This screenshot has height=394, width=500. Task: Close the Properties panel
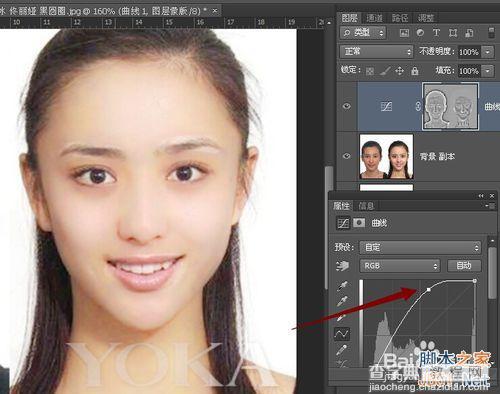pos(492,196)
